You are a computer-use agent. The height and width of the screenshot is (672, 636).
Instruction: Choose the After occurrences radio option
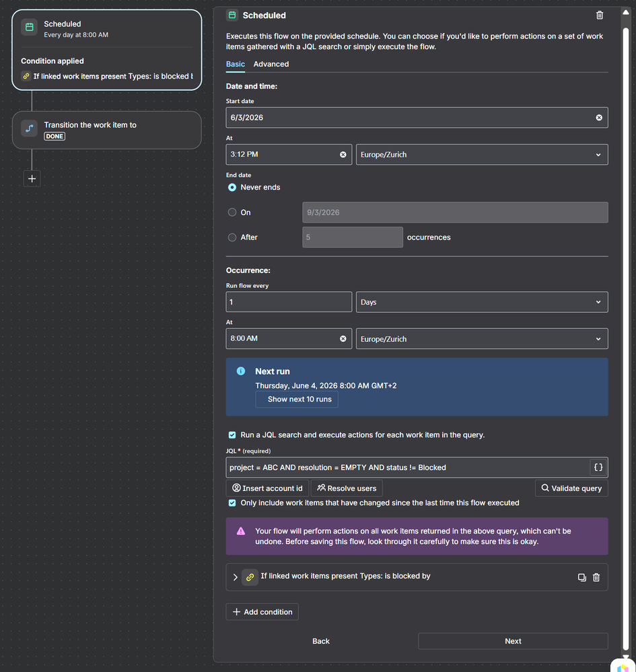coord(232,237)
